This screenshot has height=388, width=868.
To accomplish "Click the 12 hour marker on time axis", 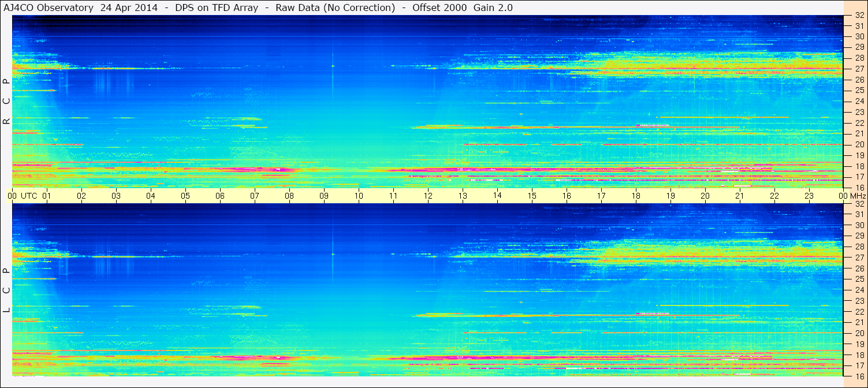I will 428,196.
